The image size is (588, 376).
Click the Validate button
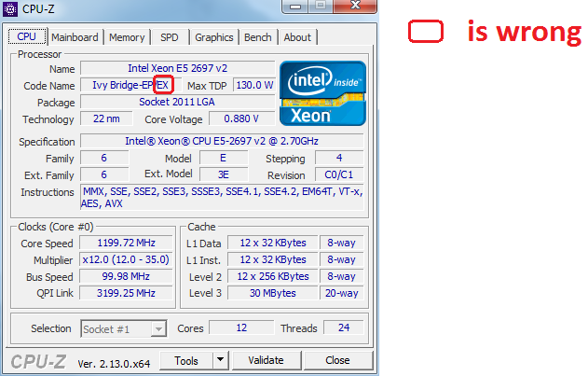tap(266, 360)
